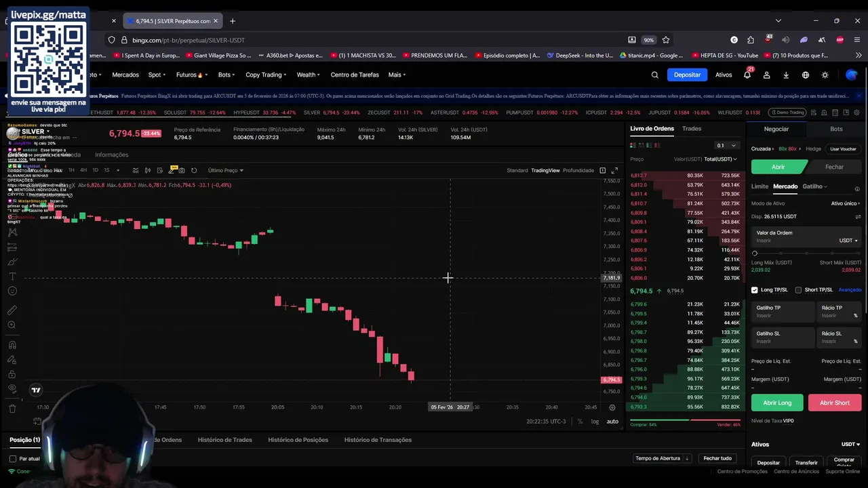This screenshot has height=488, width=868.
Task: Click the Gatilho SL input field
Action: [783, 338]
